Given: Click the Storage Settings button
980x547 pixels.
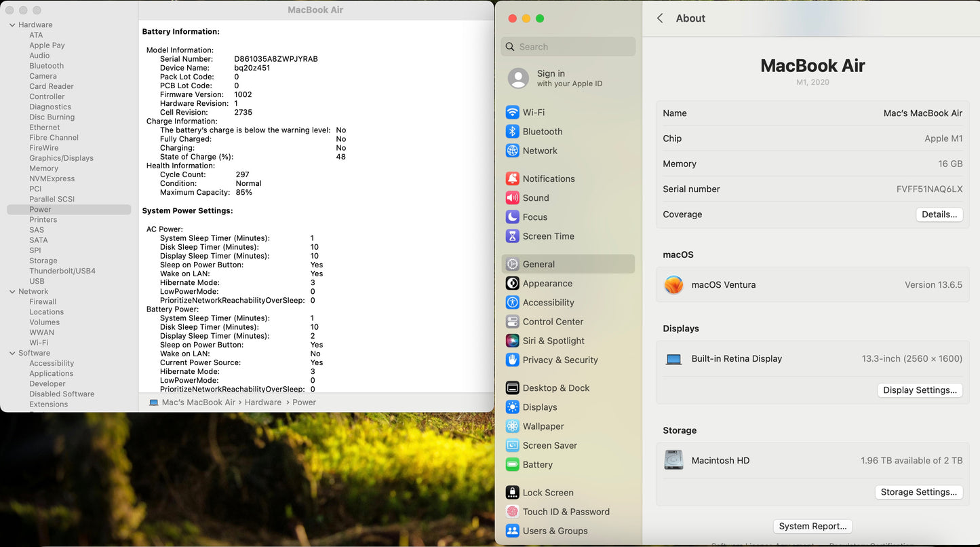Looking at the screenshot, I should [x=918, y=492].
